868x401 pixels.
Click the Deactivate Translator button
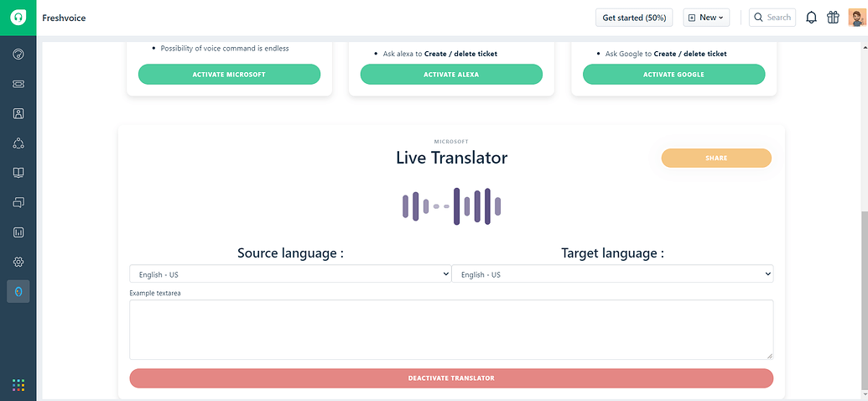click(x=451, y=378)
